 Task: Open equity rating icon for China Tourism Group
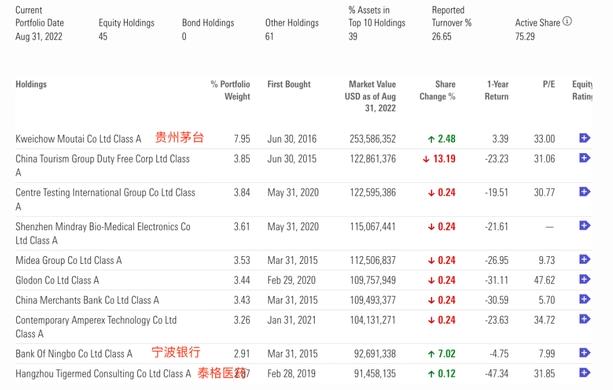pos(584,158)
